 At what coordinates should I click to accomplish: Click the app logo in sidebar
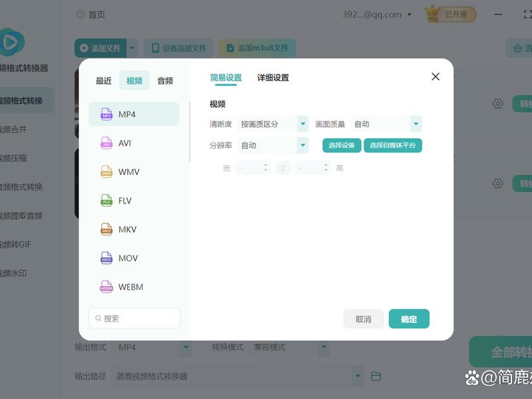point(11,43)
